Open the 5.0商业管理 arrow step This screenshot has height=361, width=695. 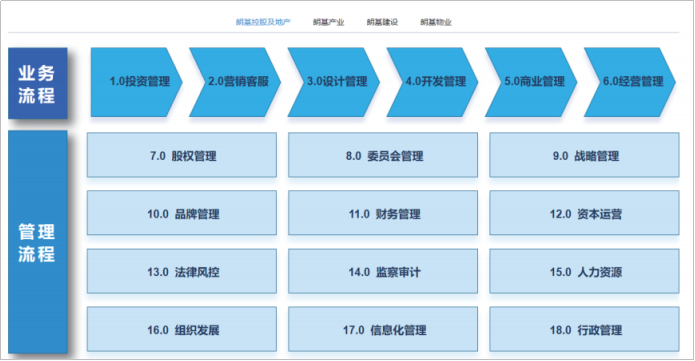click(x=531, y=82)
